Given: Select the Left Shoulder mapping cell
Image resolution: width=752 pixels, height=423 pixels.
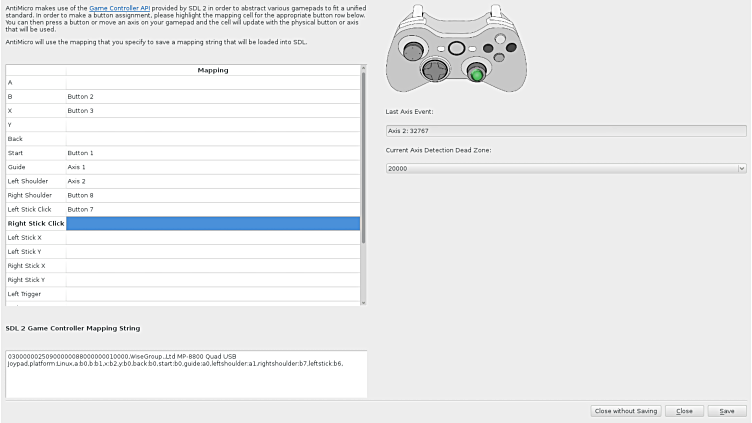Looking at the screenshot, I should click(213, 181).
